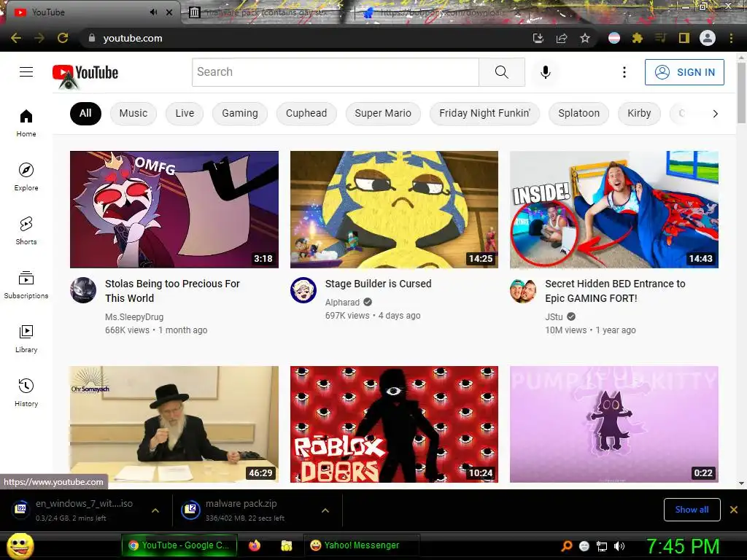Click Show all downloads button
This screenshot has width=747, height=560.
tap(692, 510)
